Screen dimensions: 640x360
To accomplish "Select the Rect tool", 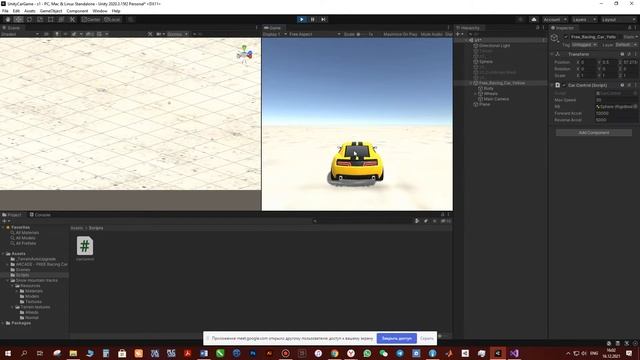I will tap(51, 19).
